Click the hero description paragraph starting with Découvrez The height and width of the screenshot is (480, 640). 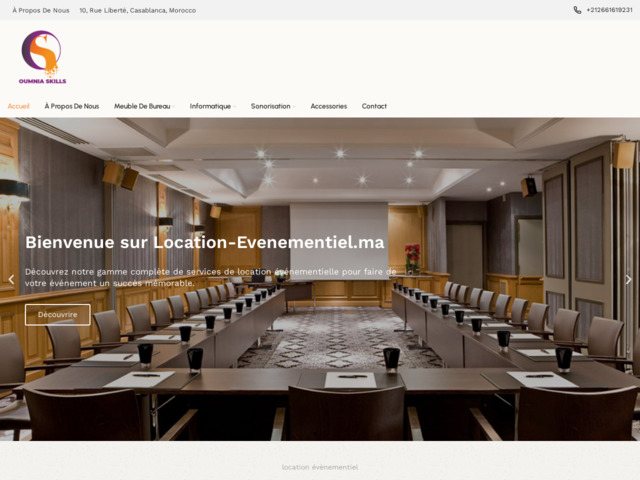click(210, 277)
